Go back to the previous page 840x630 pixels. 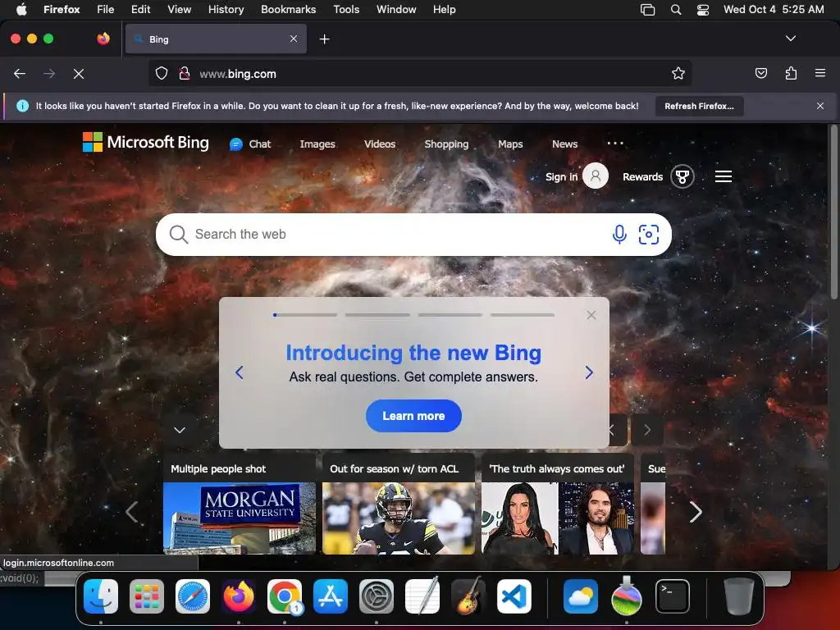[x=20, y=74]
